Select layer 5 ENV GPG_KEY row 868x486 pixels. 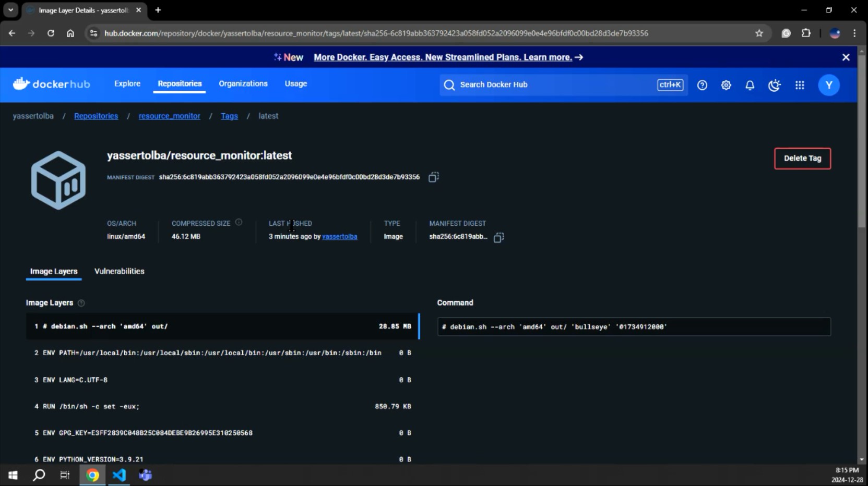click(223, 433)
